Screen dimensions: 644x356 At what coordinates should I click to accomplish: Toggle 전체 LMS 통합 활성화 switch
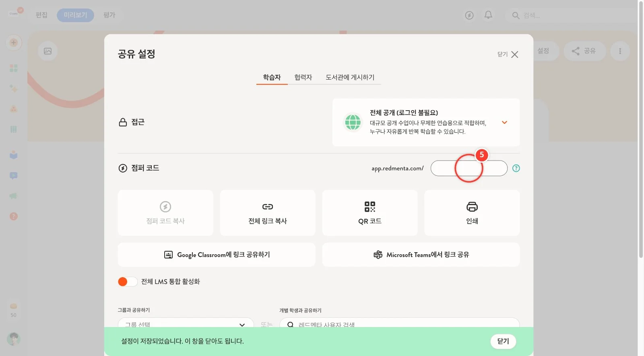[127, 282]
